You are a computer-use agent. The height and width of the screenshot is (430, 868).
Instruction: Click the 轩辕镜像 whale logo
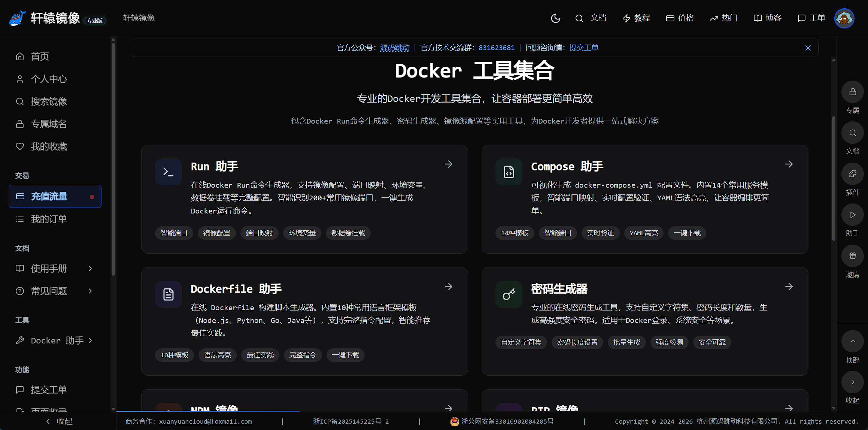[17, 18]
